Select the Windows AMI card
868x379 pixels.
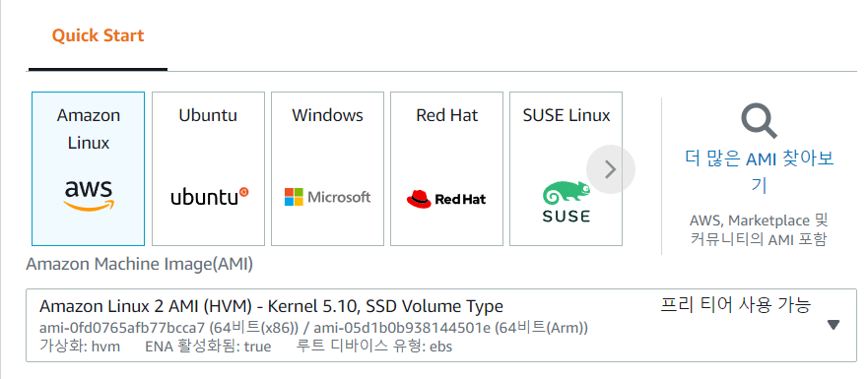(327, 168)
